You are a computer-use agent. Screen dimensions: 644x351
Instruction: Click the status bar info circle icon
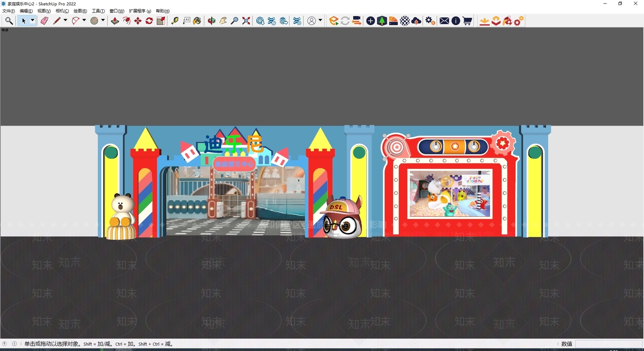(x=14, y=344)
